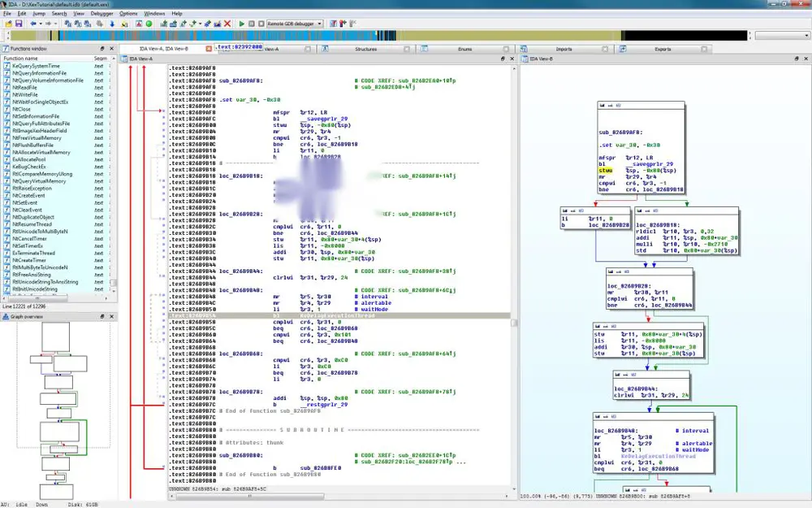Click the Save database floppy icon
Viewport: 812px width, 508px height.
[19, 24]
